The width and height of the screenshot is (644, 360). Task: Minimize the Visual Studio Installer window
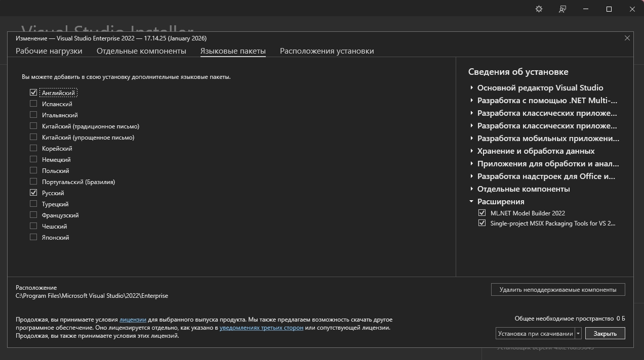(586, 9)
